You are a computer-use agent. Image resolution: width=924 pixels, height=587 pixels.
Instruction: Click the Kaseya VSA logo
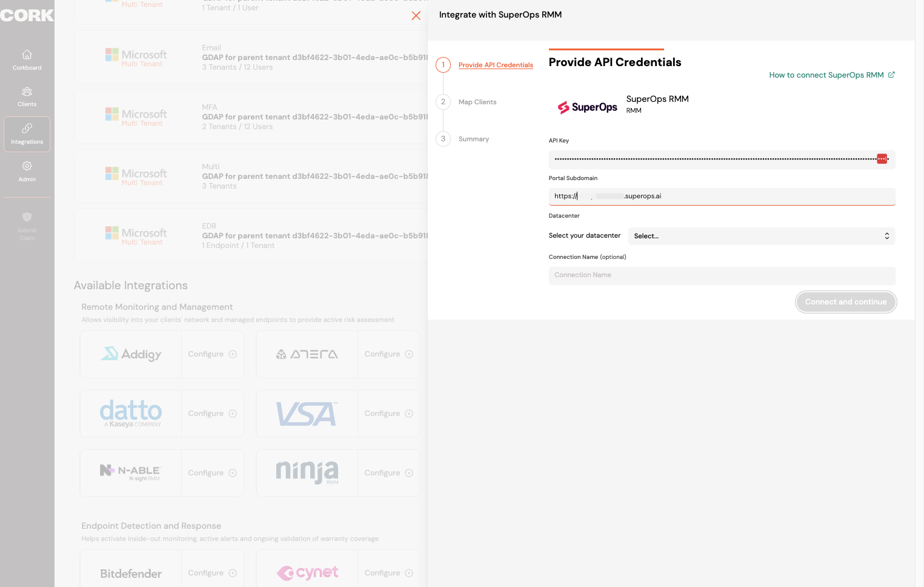(307, 414)
